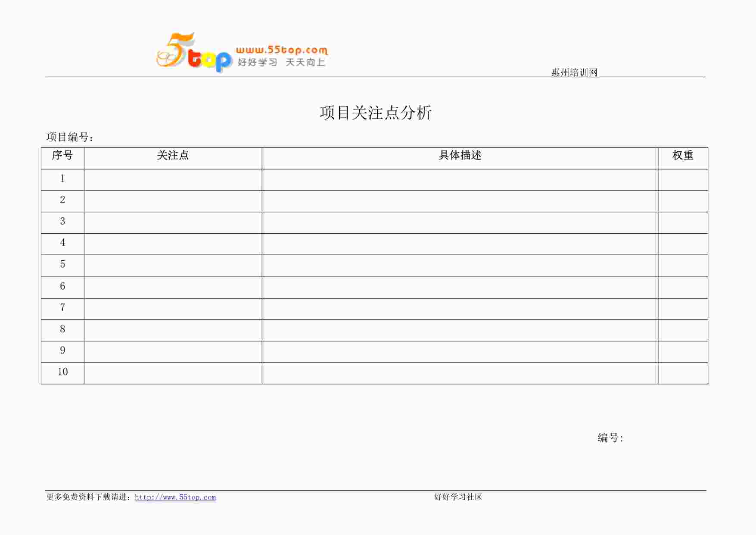Image resolution: width=756 pixels, height=535 pixels.
Task: Click the title 项目关注点分析
Action: pyautogui.click(x=376, y=113)
